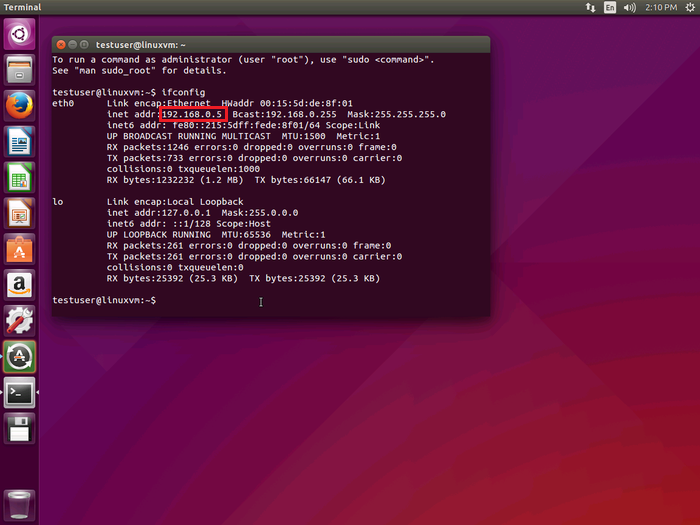Viewport: 700px width, 525px height.
Task: Click RX bytes:1232232 (1.2 MB)
Action: [175, 180]
